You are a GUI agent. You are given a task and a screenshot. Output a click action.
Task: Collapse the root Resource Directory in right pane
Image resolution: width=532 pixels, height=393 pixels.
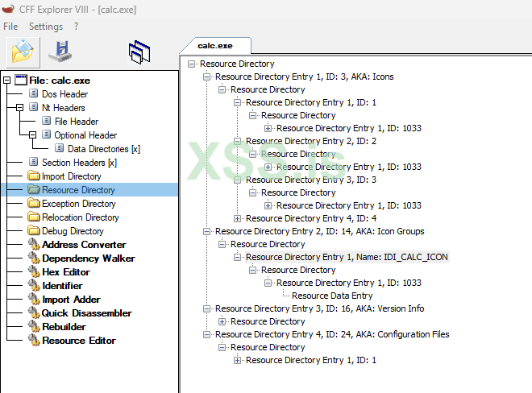pyautogui.click(x=191, y=64)
